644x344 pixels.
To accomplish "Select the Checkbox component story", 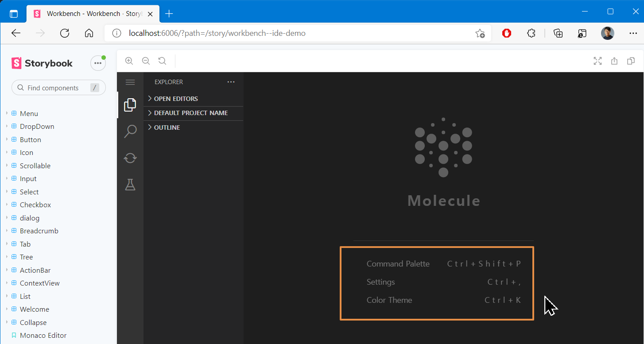I will [35, 205].
